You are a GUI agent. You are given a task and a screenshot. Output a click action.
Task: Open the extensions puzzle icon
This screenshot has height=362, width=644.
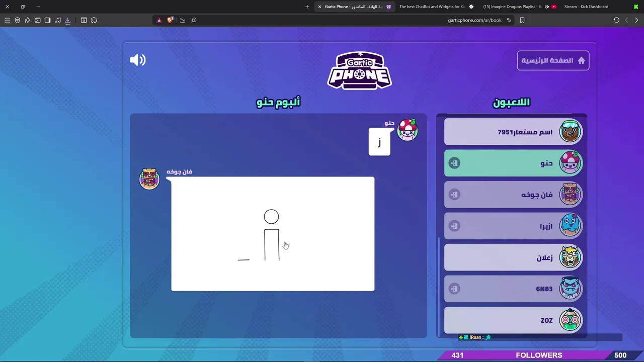click(x=94, y=20)
